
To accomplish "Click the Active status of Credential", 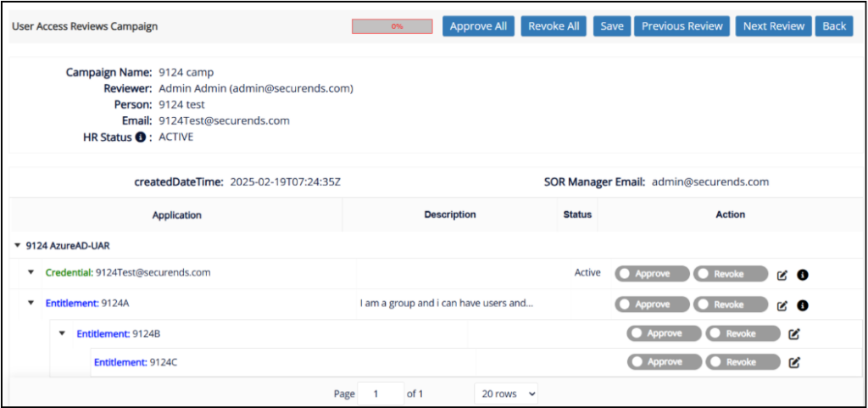I will pos(587,273).
